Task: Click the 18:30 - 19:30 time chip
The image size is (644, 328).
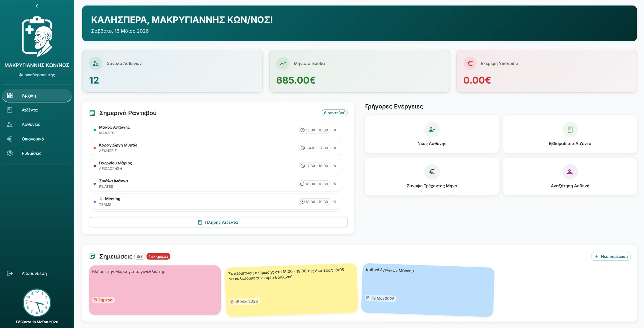Action: [314, 202]
